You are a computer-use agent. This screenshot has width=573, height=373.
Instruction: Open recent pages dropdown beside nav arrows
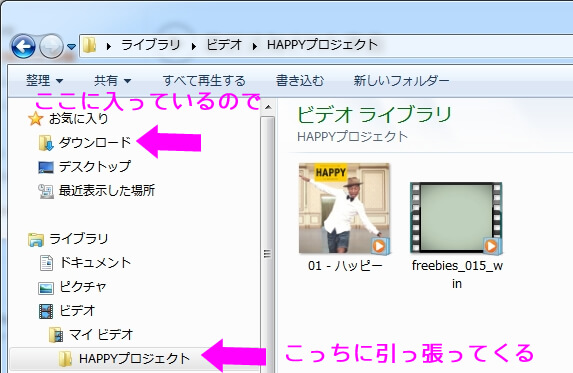[x=72, y=47]
